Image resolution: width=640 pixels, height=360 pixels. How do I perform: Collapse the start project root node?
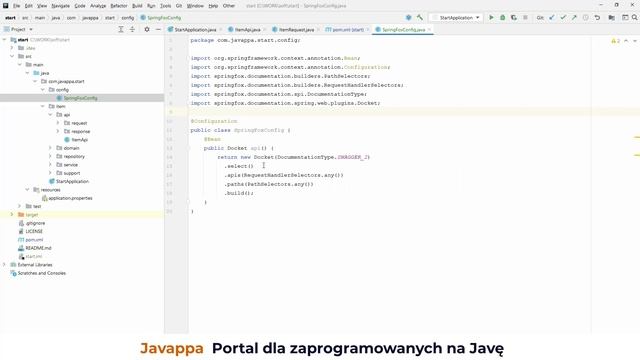[x=4, y=40]
